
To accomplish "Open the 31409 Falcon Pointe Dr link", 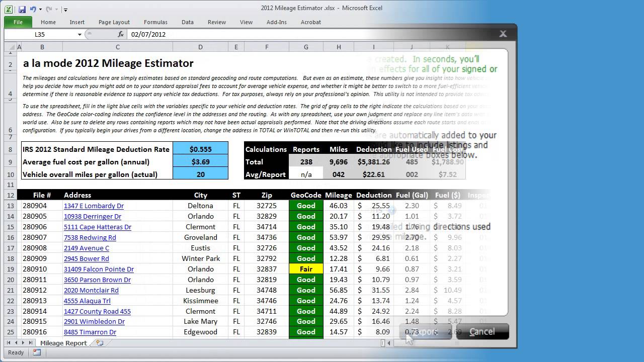I will [x=99, y=269].
